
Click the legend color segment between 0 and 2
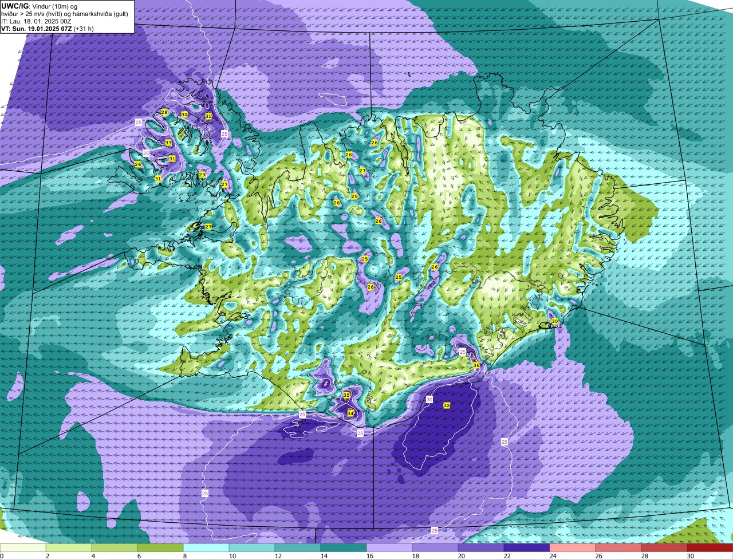[23, 547]
